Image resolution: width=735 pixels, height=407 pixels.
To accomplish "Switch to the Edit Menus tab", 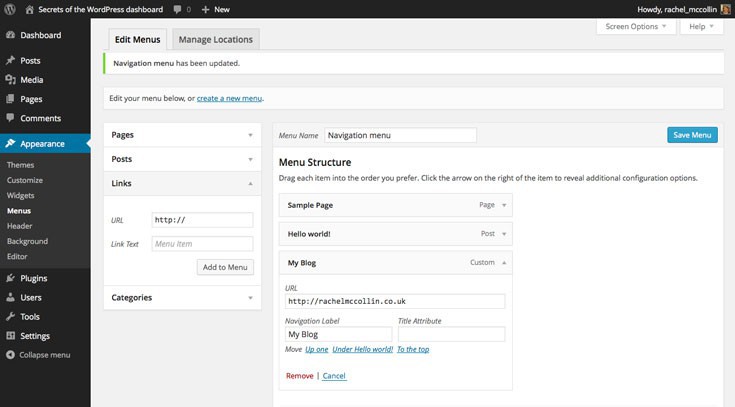I will [137, 39].
